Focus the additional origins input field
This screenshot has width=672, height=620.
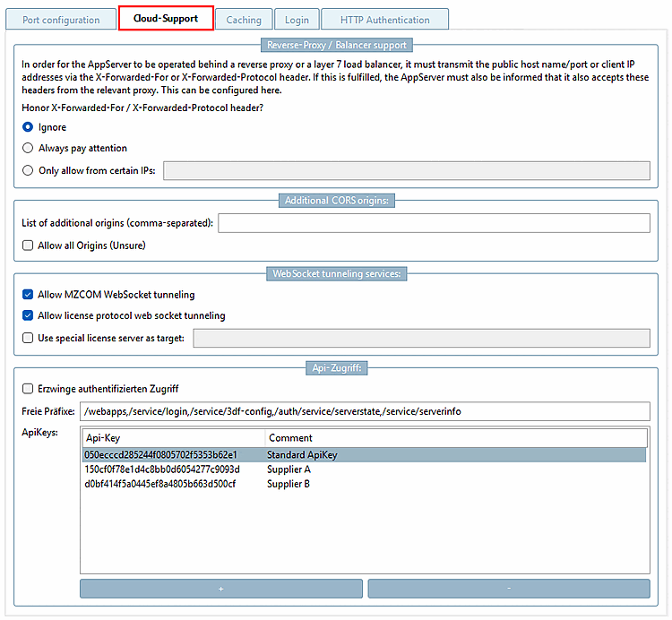pos(435,223)
